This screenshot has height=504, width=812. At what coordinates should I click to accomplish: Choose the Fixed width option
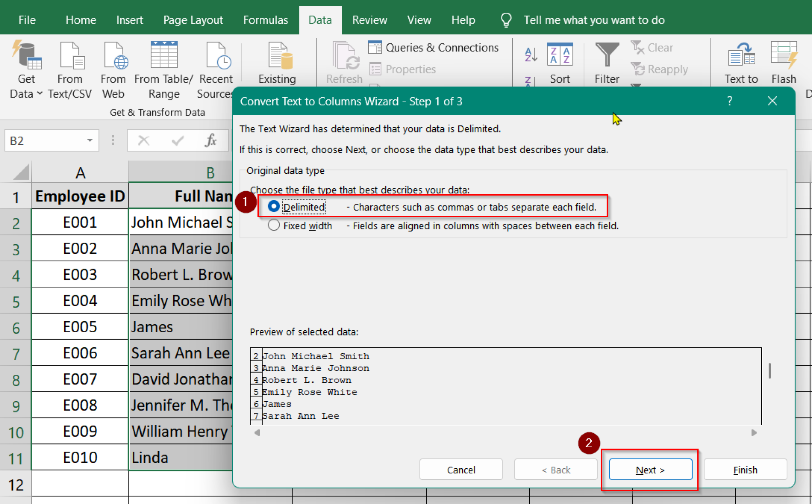coord(274,225)
